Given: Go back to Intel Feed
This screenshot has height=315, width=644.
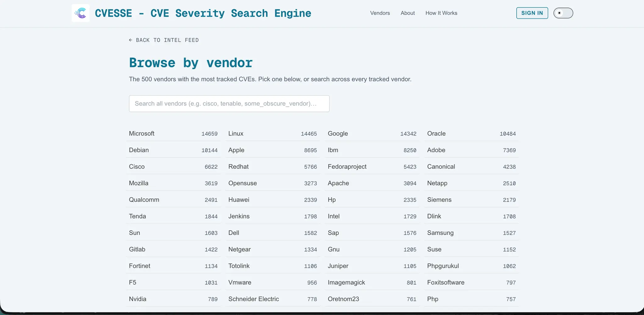Looking at the screenshot, I should pos(164,40).
